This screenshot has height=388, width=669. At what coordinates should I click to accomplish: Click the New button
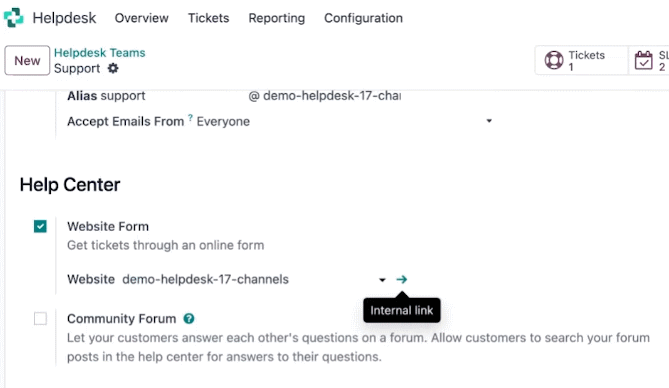pyautogui.click(x=27, y=61)
